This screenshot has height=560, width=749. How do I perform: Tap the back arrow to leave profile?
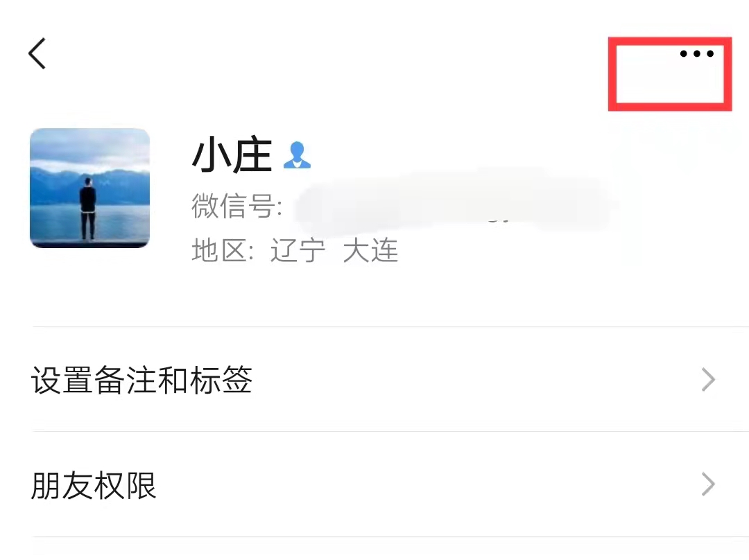click(x=37, y=53)
